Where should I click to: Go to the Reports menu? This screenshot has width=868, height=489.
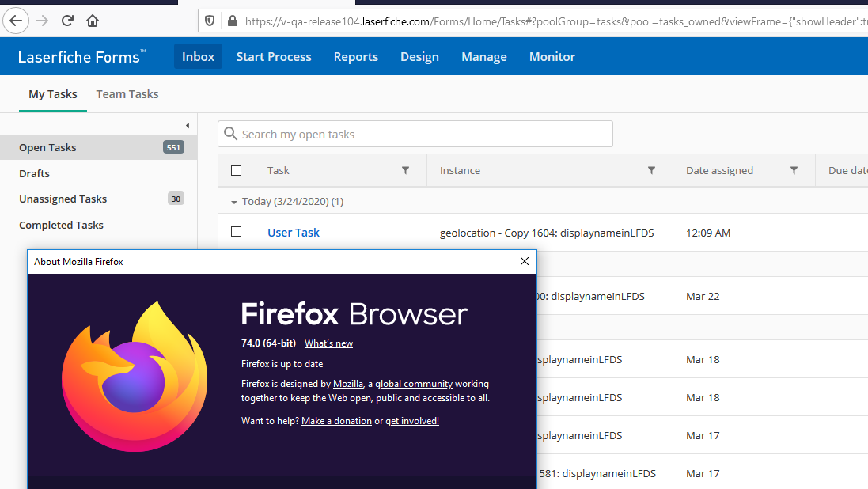(356, 56)
